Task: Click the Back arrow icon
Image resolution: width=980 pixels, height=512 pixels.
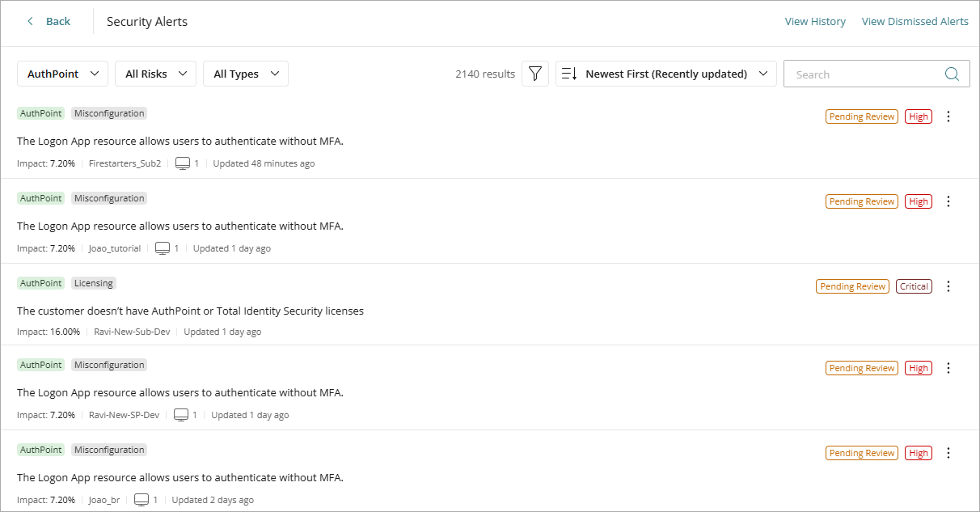Action: point(31,21)
